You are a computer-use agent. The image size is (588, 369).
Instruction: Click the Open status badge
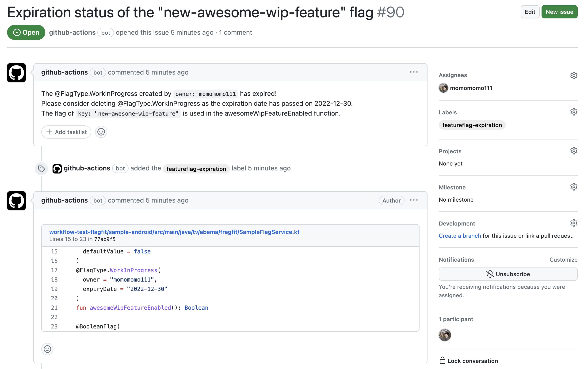coord(26,32)
